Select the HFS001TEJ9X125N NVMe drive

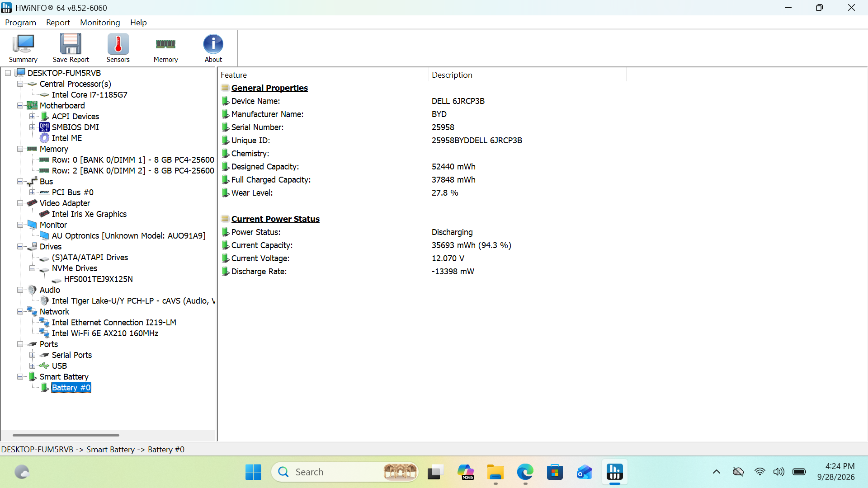99,279
